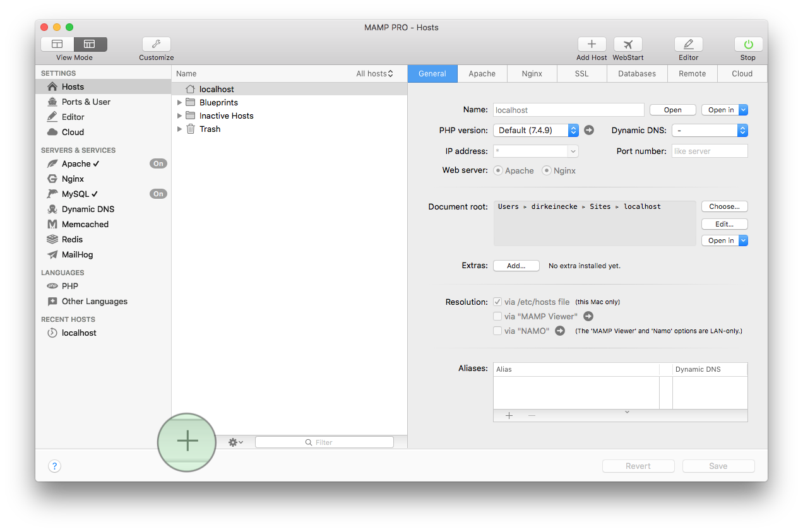Expand the Blueprints folder
Viewport: 803px width, 532px height.
[180, 102]
